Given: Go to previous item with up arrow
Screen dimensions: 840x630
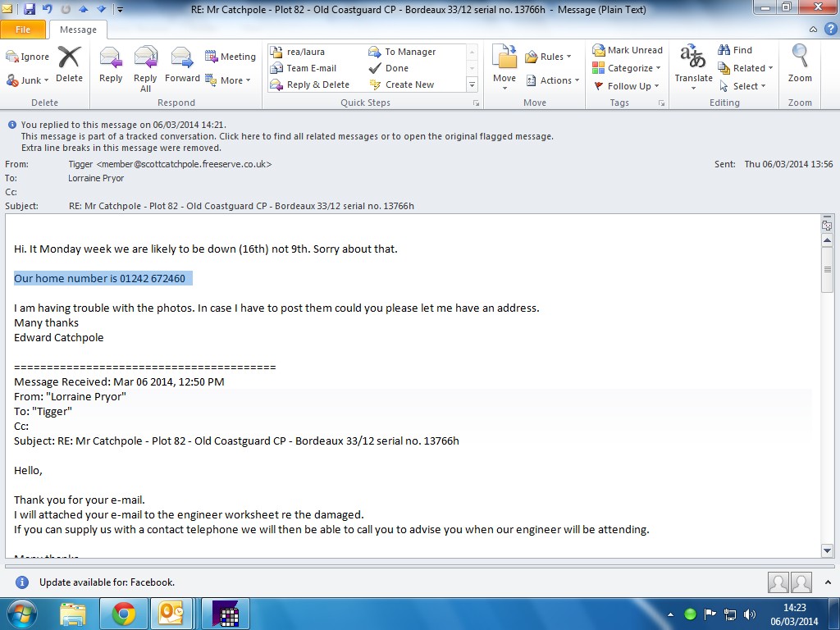Looking at the screenshot, I should click(83, 9).
